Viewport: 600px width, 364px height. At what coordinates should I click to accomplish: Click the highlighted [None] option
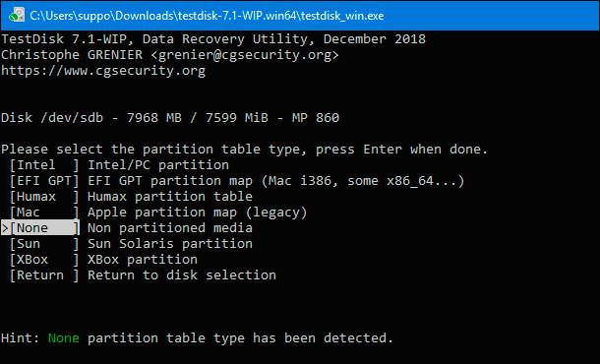(x=44, y=227)
